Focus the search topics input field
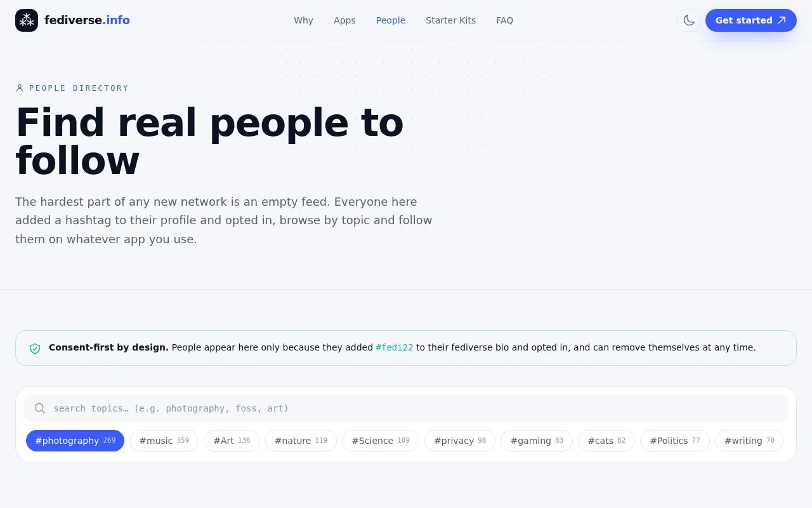Viewport: 812px width, 508px height. tap(406, 408)
